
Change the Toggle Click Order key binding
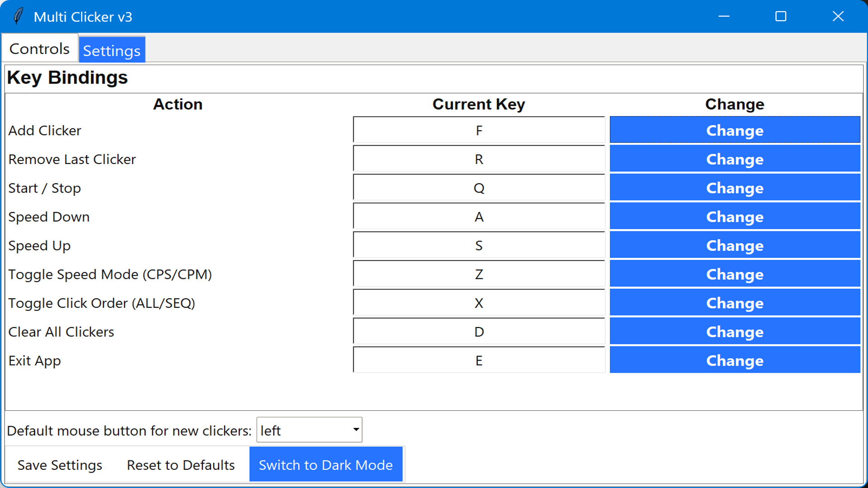coord(734,303)
